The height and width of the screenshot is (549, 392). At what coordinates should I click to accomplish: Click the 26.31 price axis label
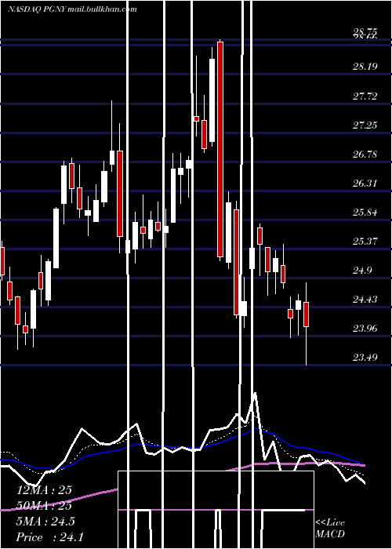point(365,183)
